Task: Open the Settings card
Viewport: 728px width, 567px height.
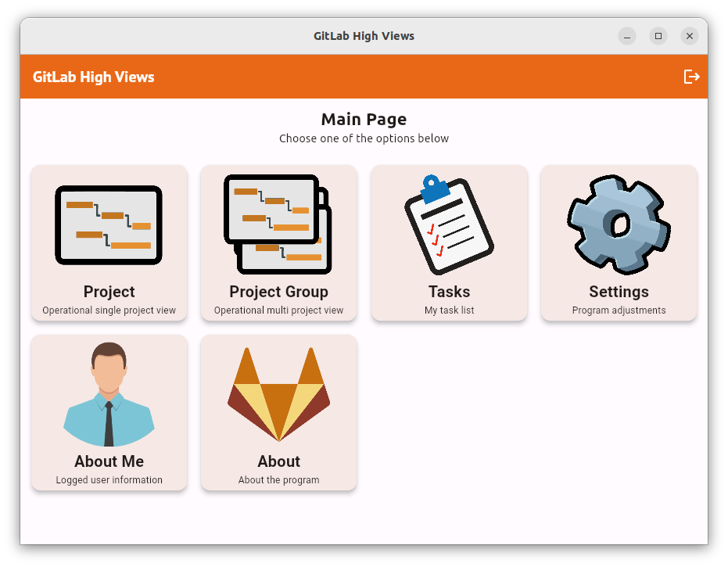Action: [618, 243]
